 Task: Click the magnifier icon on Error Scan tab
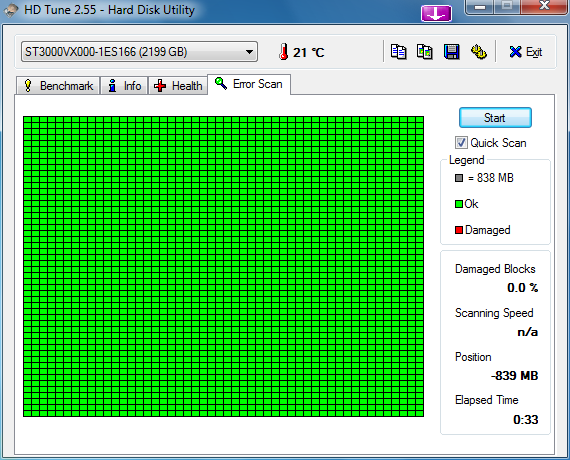(x=221, y=83)
